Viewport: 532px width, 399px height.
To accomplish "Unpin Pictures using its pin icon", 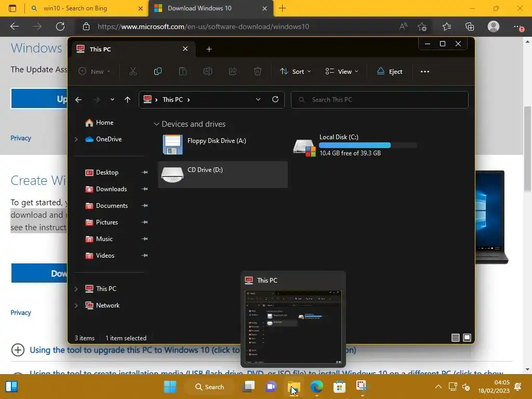I will click(144, 222).
